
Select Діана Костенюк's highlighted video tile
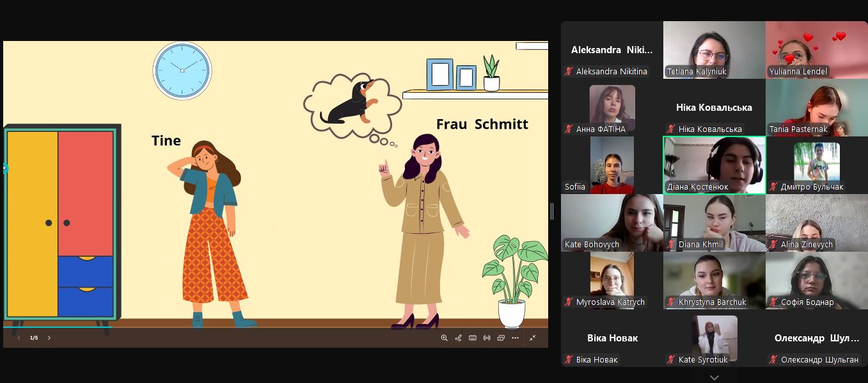point(714,165)
